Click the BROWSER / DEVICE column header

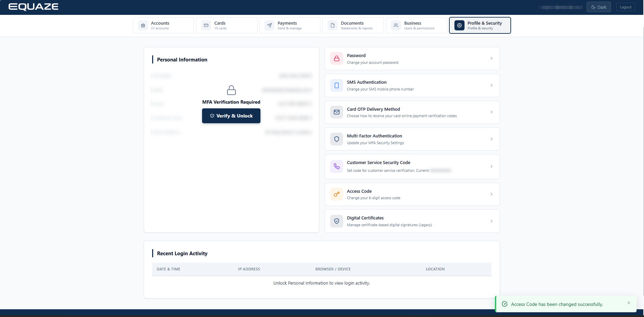(333, 269)
